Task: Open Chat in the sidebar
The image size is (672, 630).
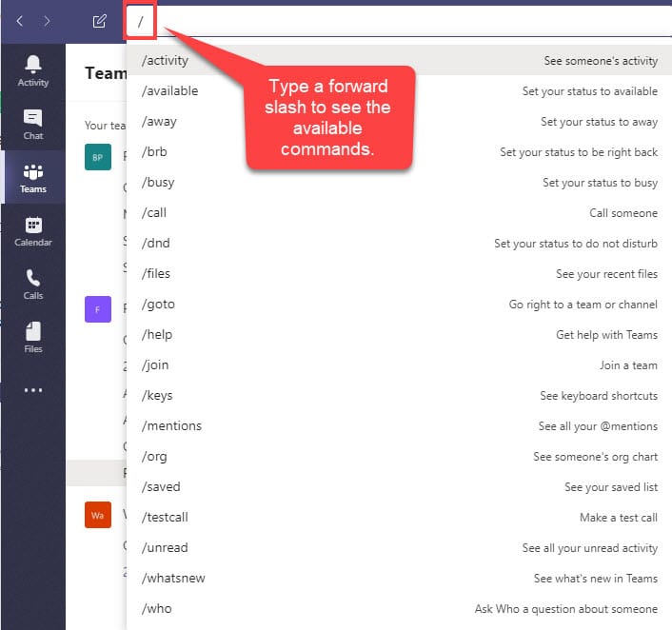Action: [33, 124]
